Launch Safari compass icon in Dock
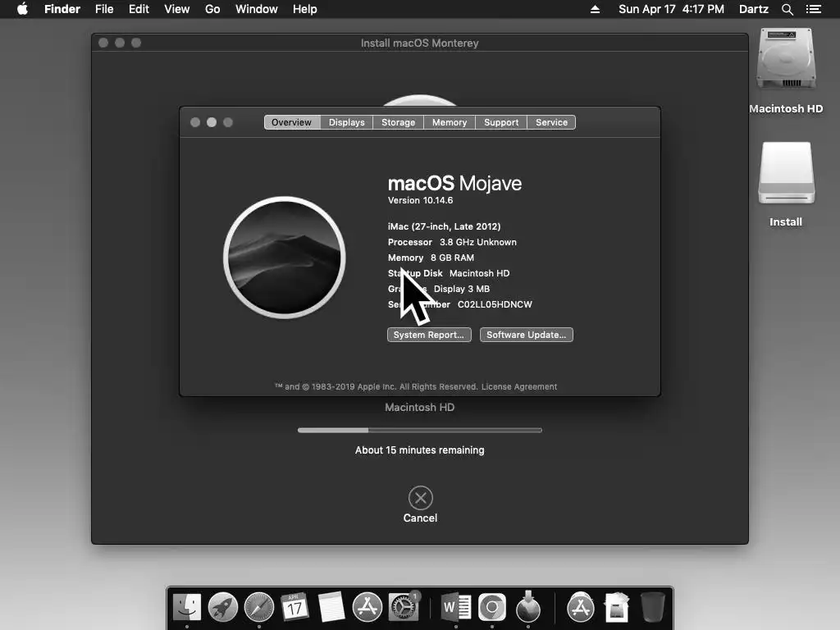The image size is (840, 630). (x=259, y=608)
